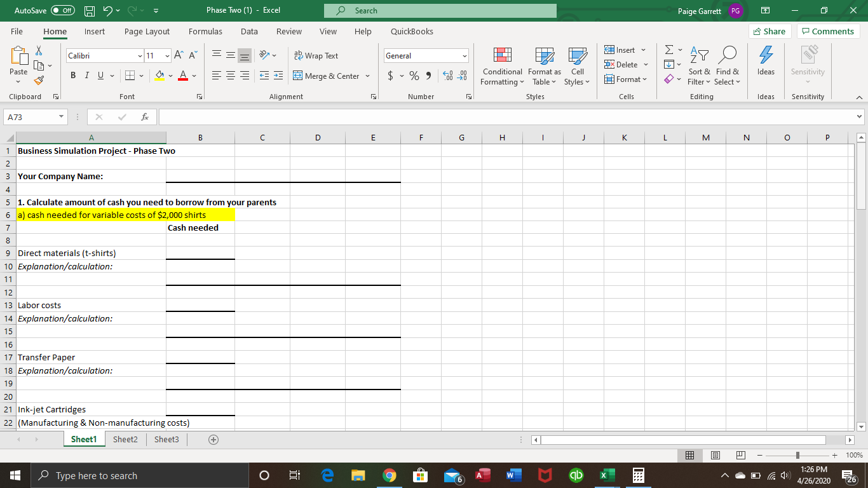Toggle Italic formatting
868x488 pixels.
click(86, 76)
